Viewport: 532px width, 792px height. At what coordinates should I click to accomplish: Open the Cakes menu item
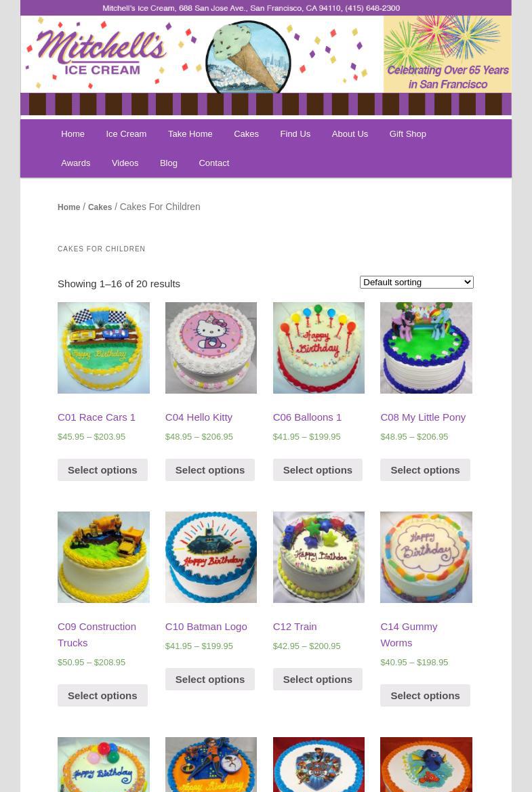click(x=246, y=134)
